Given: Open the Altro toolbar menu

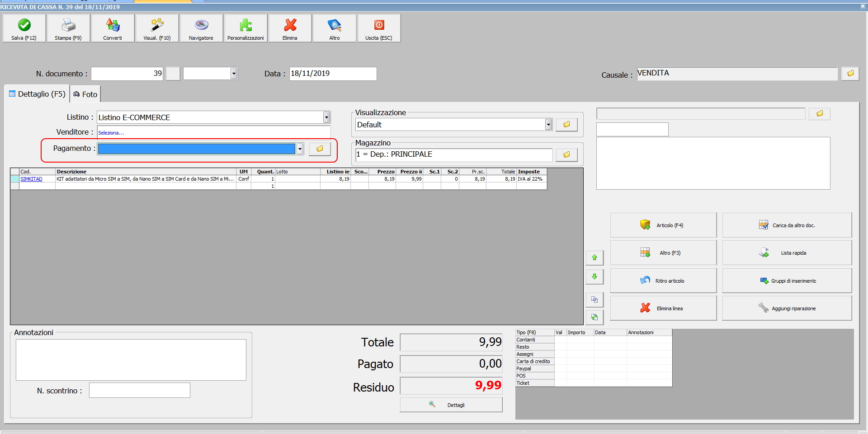Looking at the screenshot, I should coord(334,28).
